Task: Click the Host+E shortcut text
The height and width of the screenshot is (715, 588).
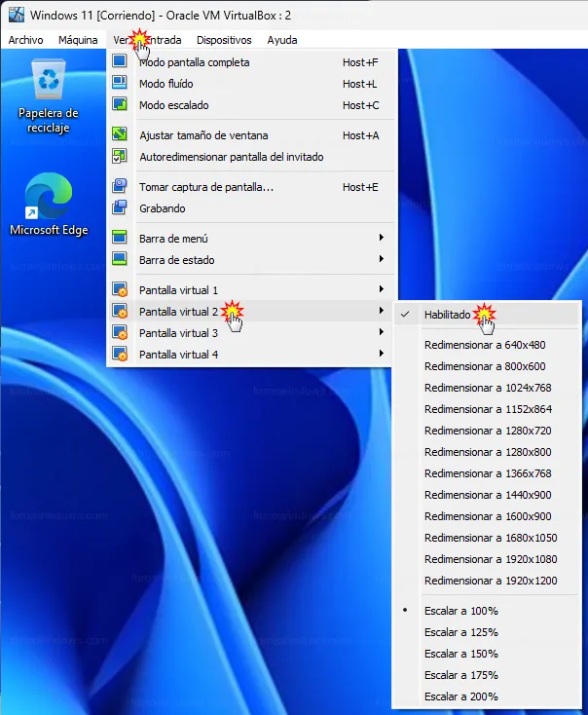Action: tap(360, 187)
